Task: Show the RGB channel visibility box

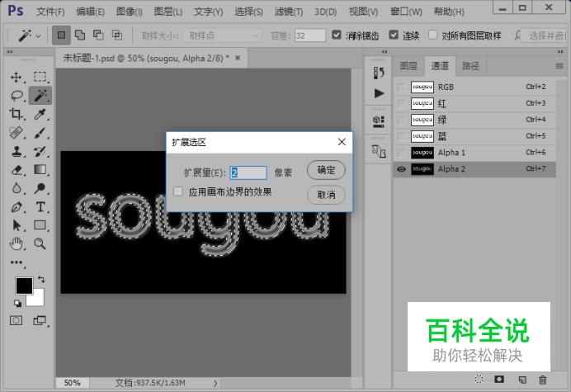Action: click(401, 87)
